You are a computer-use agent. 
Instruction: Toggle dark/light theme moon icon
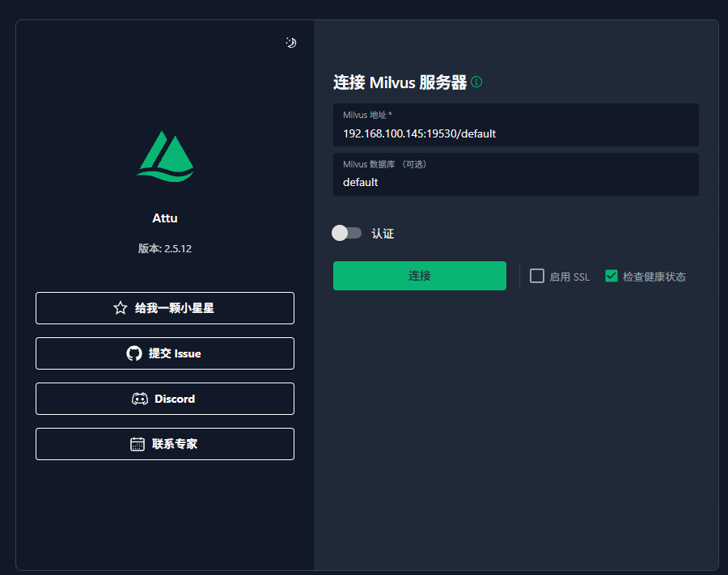290,43
